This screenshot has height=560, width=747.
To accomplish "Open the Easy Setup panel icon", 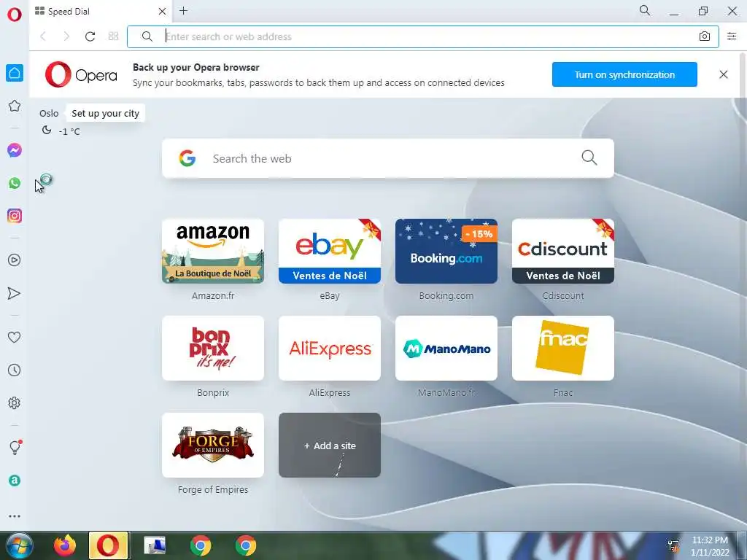I will 732,36.
